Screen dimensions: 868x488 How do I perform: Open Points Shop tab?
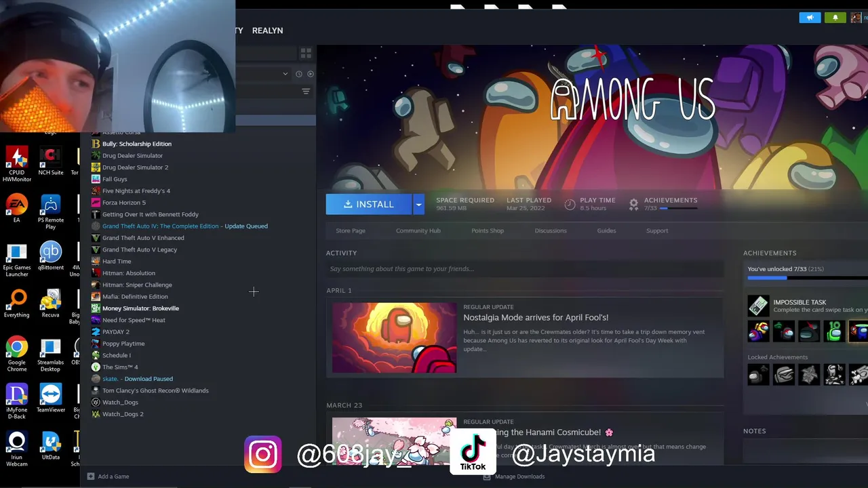click(488, 230)
